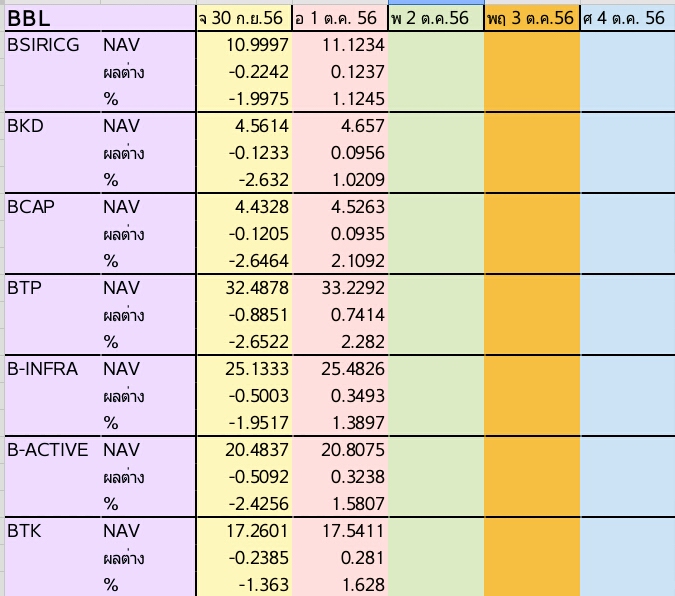Select BCAP percent value 2.1092
The height and width of the screenshot is (596, 675).
[340, 261]
